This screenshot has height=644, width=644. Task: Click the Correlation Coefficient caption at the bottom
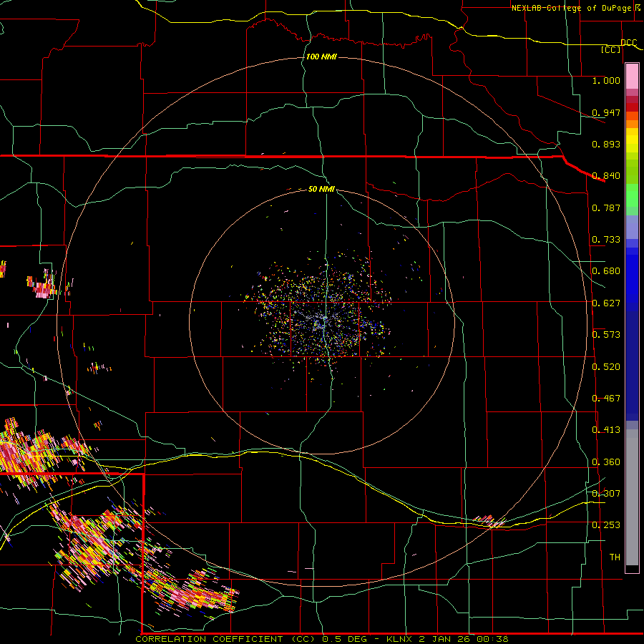322,639
